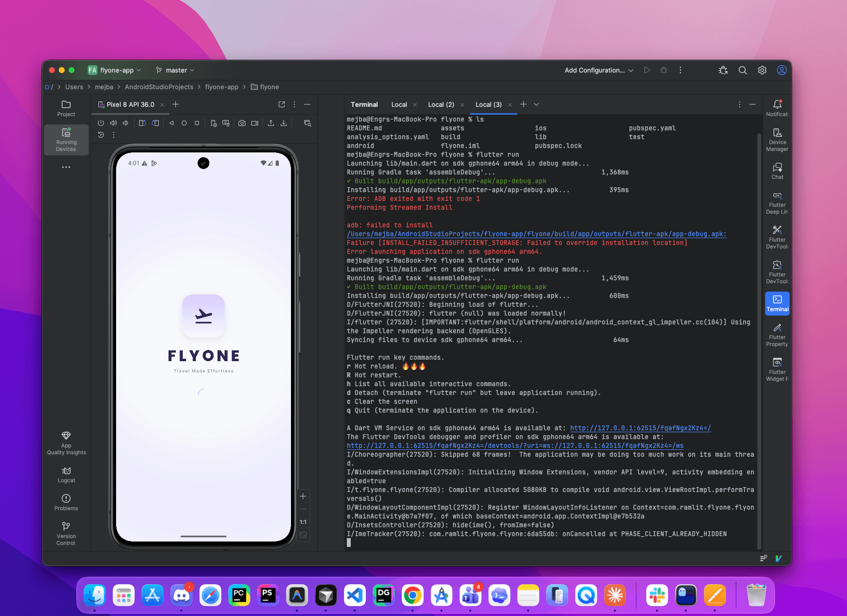This screenshot has height=616, width=847.
Task: Open the user account profile icon
Action: (782, 70)
